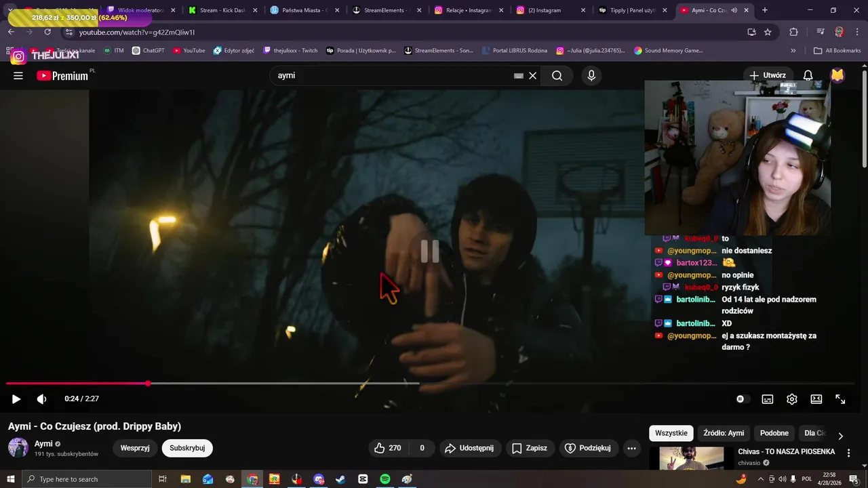Image resolution: width=868 pixels, height=488 pixels.
Task: Click the red playhead scrubber dot
Action: click(148, 384)
